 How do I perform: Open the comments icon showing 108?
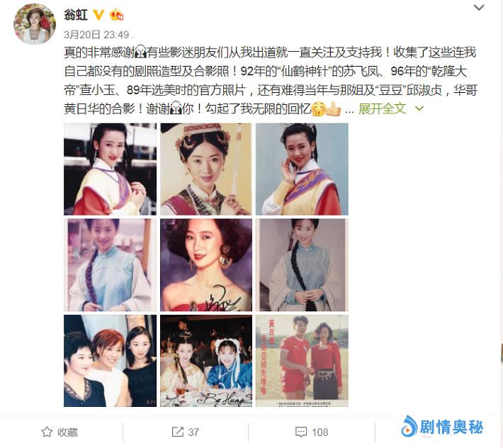coord(301,432)
